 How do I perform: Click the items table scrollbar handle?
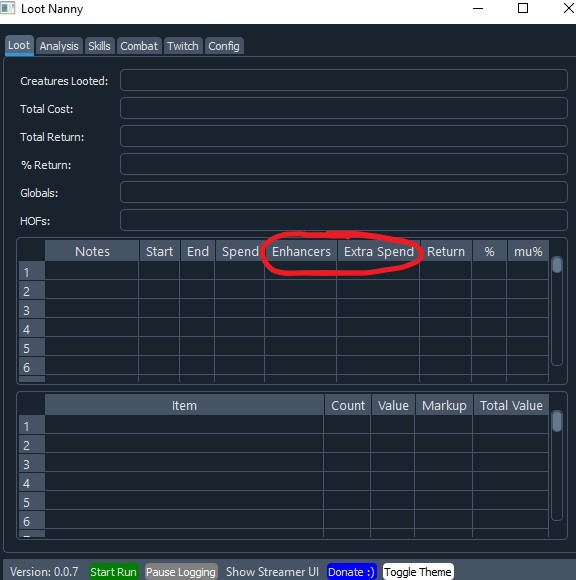pyautogui.click(x=557, y=421)
